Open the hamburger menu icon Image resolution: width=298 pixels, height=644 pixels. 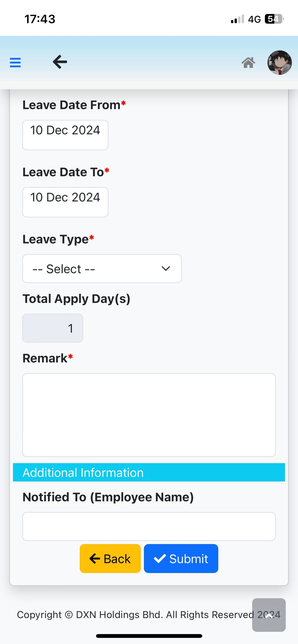[x=15, y=63]
